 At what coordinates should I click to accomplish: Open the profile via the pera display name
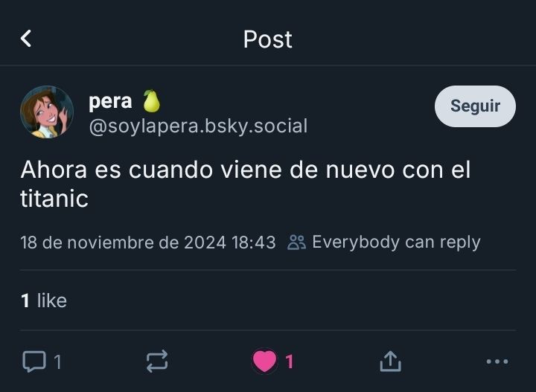[110, 101]
